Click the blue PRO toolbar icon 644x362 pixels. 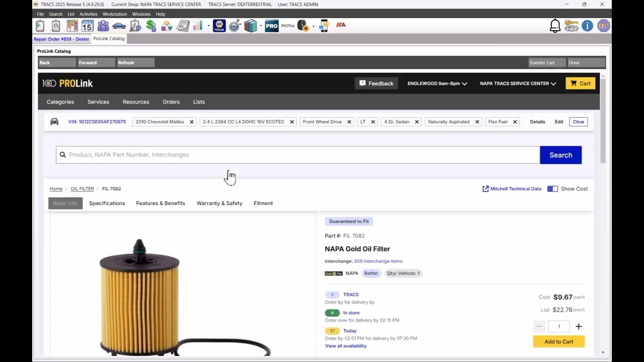pos(272,26)
